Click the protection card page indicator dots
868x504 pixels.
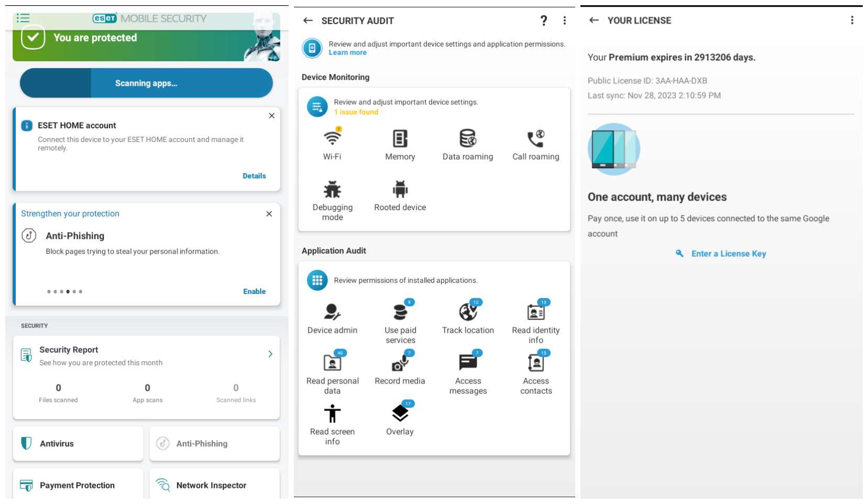65,292
